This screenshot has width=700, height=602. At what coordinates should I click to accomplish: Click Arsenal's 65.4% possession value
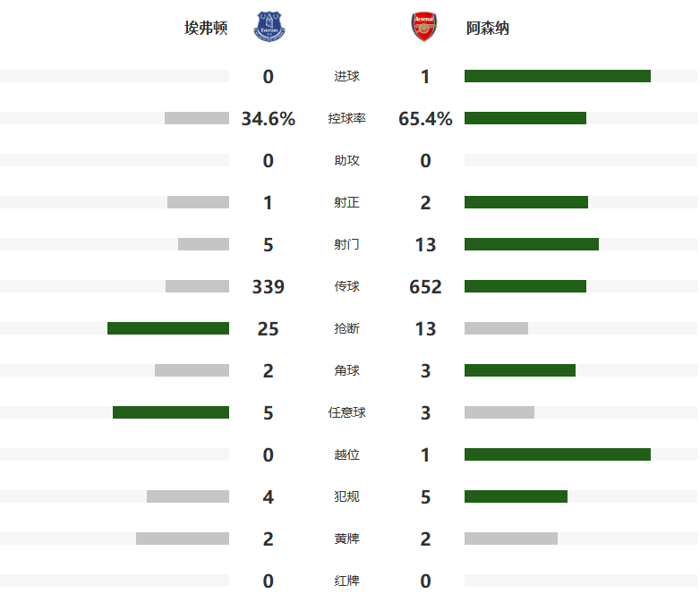coord(425,119)
